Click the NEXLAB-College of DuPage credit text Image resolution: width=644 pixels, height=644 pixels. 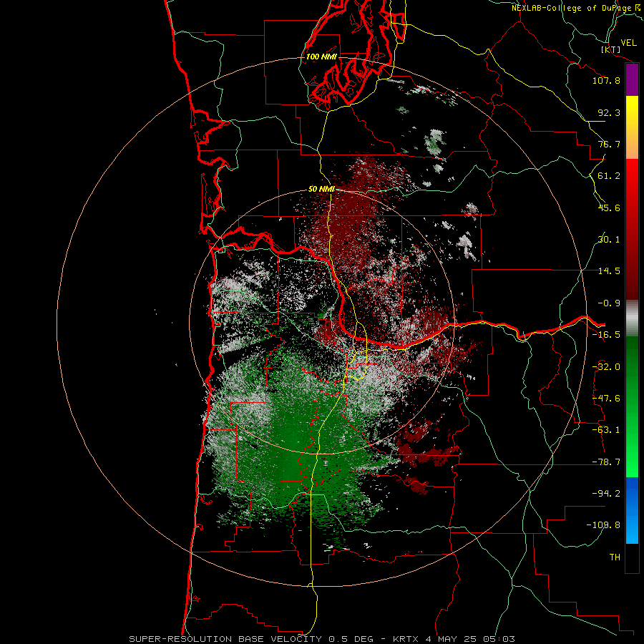tap(577, 8)
